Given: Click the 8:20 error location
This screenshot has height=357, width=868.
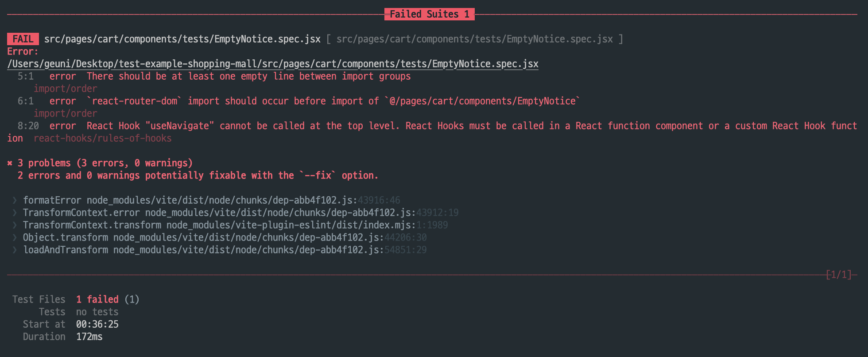Looking at the screenshot, I should click(28, 126).
